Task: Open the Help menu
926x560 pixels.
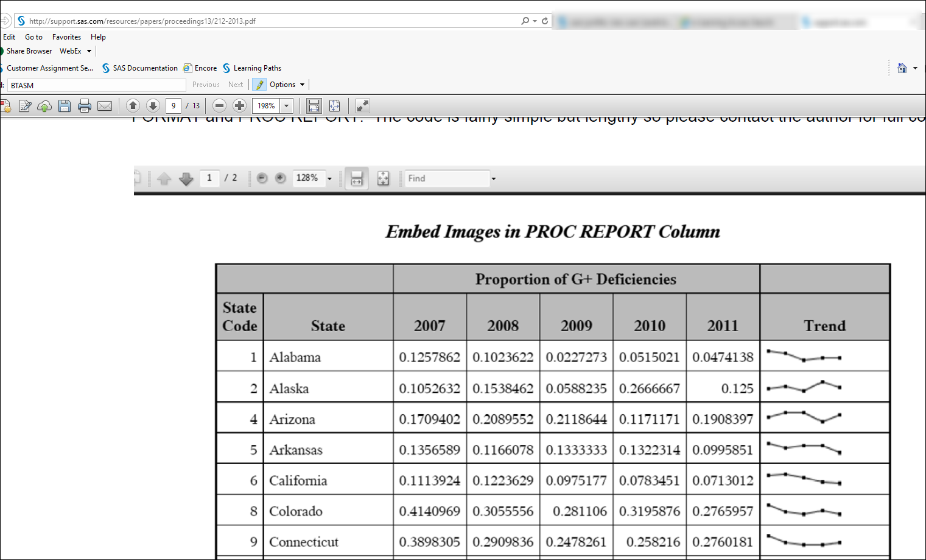Action: point(98,37)
